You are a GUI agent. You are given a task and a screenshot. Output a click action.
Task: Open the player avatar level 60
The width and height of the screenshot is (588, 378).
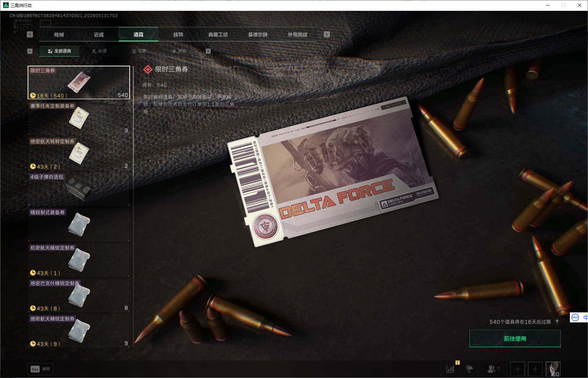pyautogui.click(x=553, y=369)
